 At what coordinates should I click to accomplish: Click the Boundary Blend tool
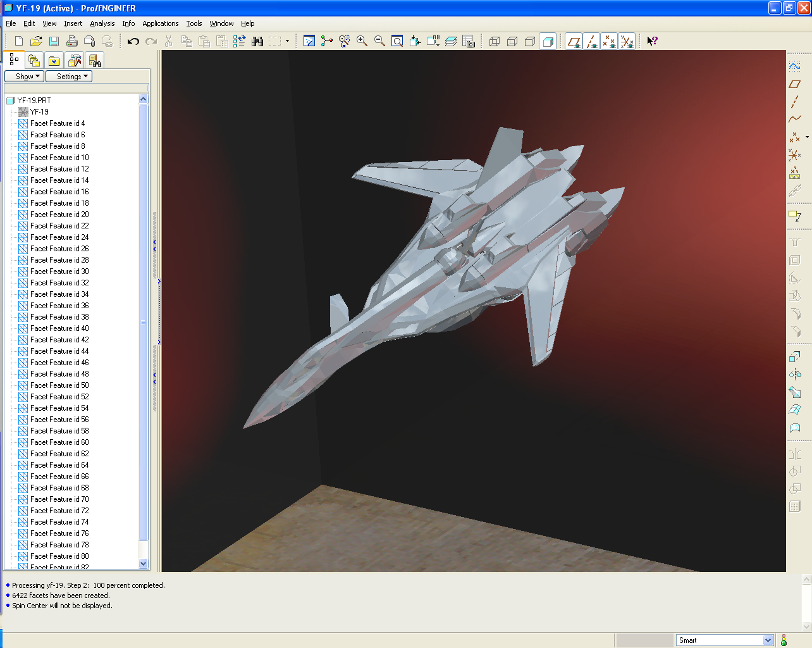click(x=795, y=410)
